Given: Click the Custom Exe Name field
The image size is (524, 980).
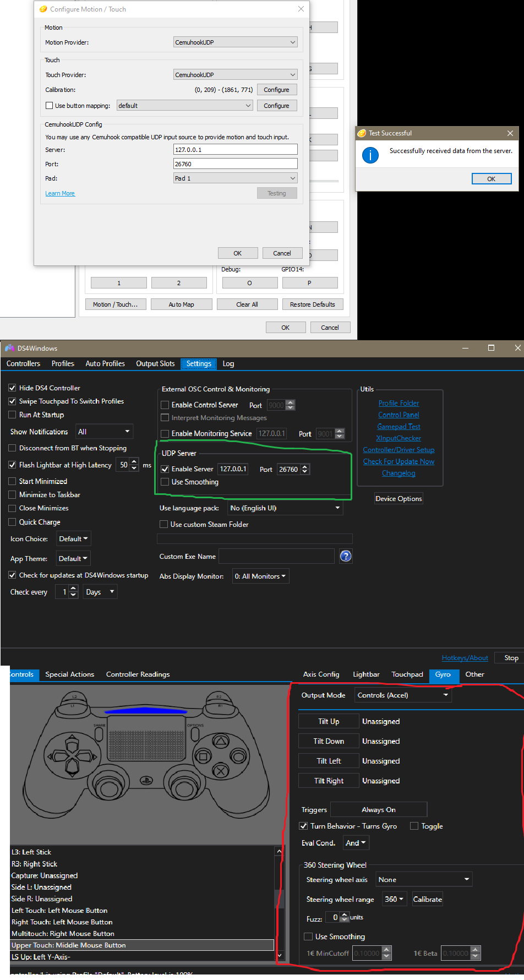Looking at the screenshot, I should click(x=276, y=556).
